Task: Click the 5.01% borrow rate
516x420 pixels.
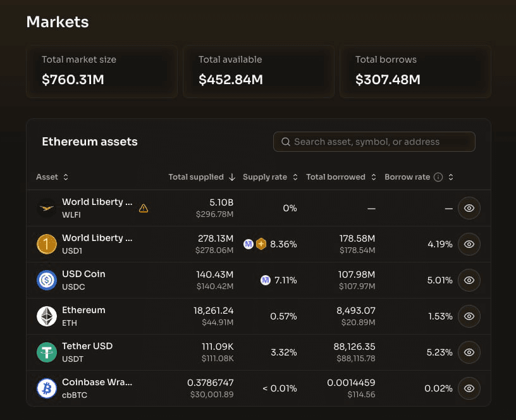Action: [x=439, y=280]
